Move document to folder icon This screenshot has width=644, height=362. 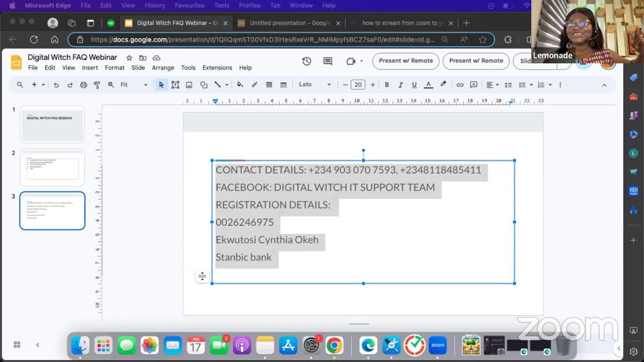pos(143,58)
